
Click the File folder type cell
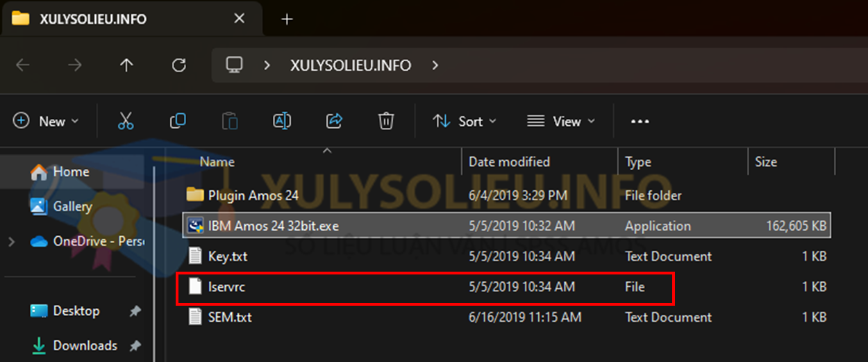[x=653, y=195]
